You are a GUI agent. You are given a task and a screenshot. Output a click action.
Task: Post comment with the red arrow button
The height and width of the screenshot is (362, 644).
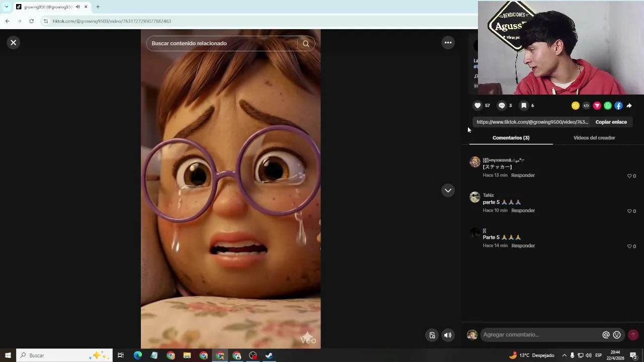(x=633, y=335)
